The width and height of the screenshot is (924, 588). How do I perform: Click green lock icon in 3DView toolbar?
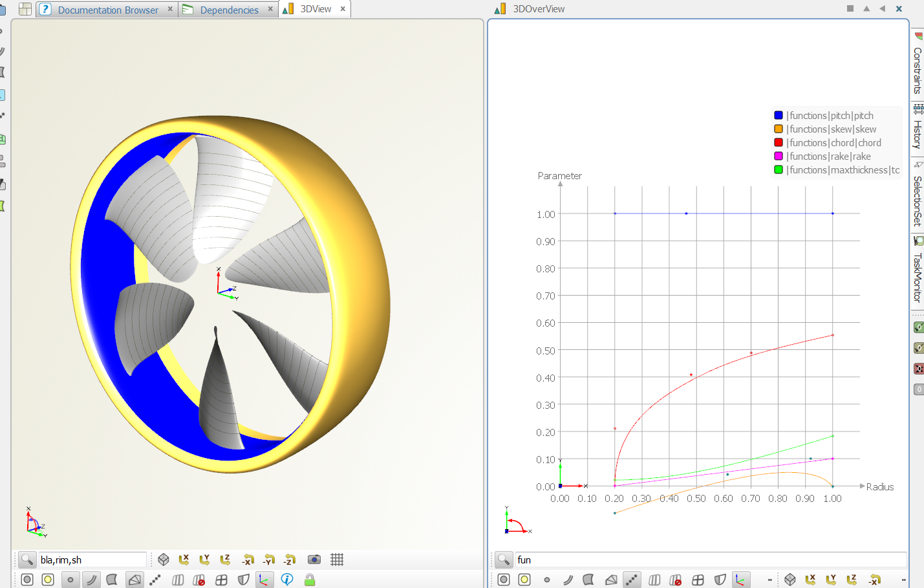(x=310, y=580)
